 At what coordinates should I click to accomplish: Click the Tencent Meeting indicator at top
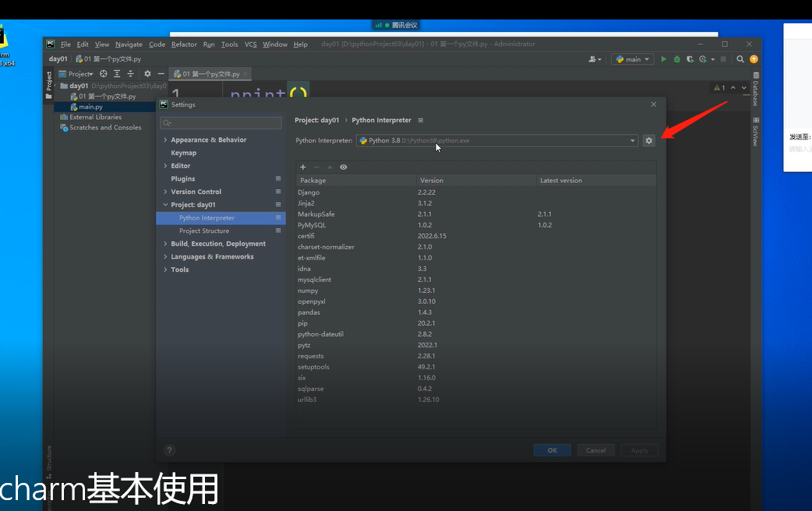(396, 25)
